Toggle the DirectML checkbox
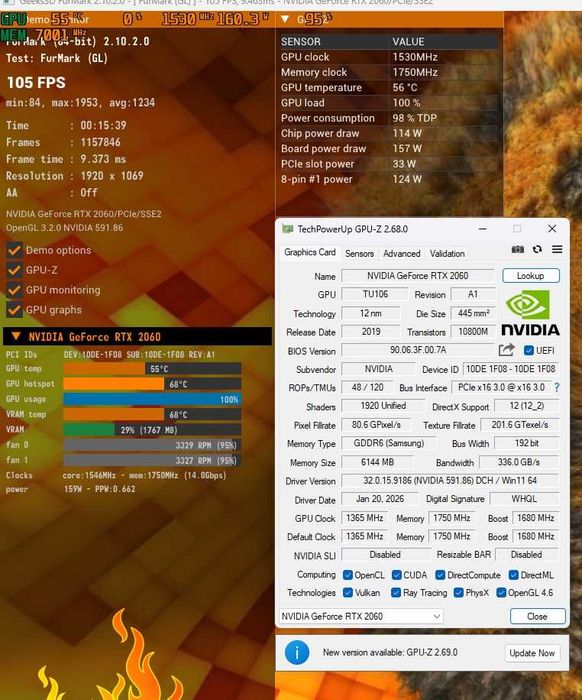The height and width of the screenshot is (700, 582). pyautogui.click(x=513, y=575)
